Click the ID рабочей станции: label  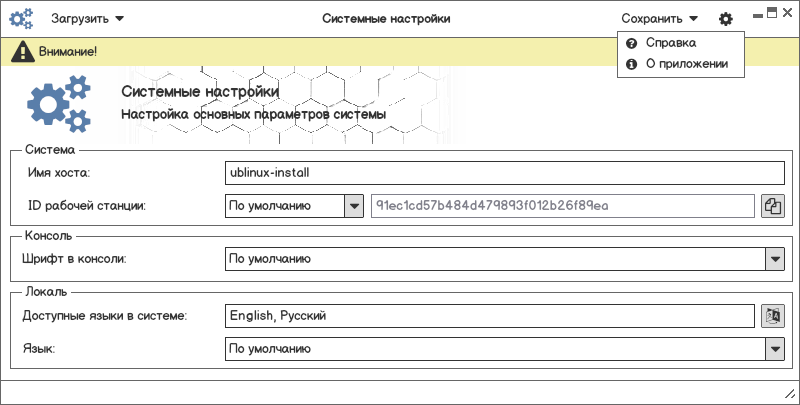[87, 206]
